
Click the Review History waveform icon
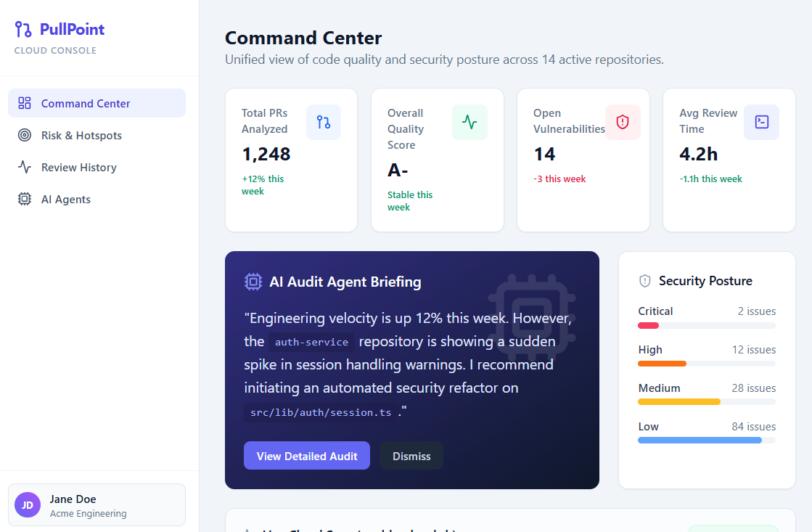[25, 167]
